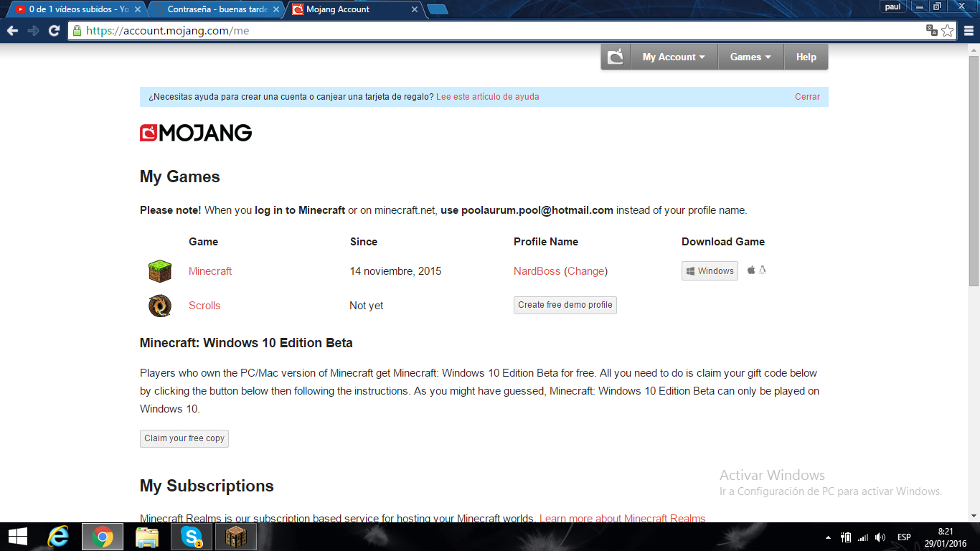Click the 'My Subscriptions' heading

(x=207, y=486)
